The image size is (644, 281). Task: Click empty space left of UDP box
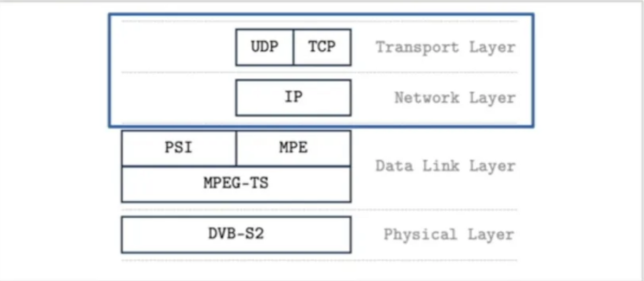click(x=173, y=47)
